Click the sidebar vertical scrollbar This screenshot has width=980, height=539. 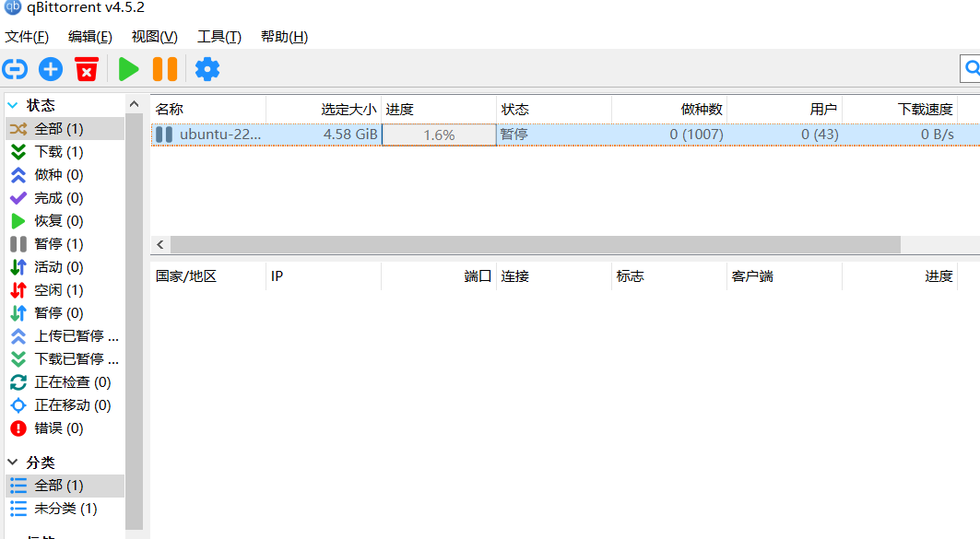(x=134, y=322)
